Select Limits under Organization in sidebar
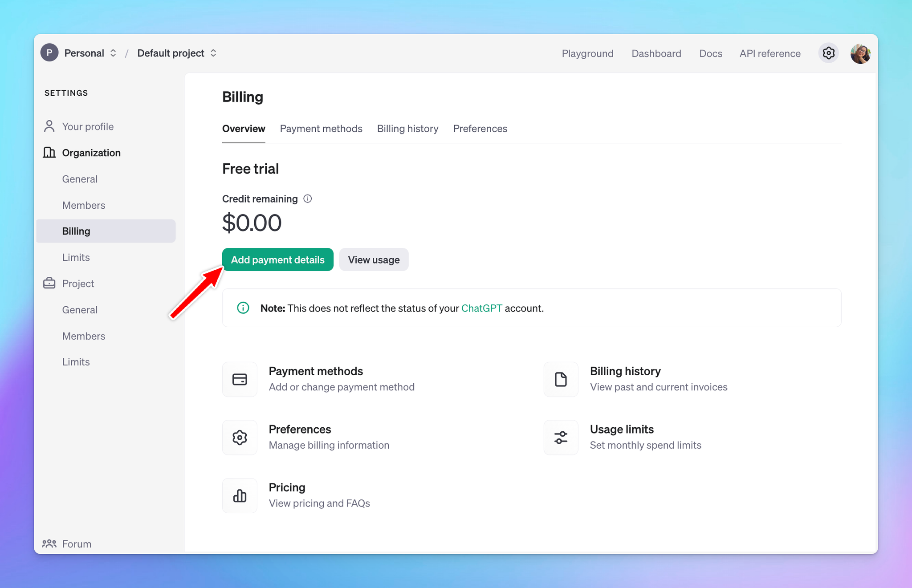 coord(76,257)
